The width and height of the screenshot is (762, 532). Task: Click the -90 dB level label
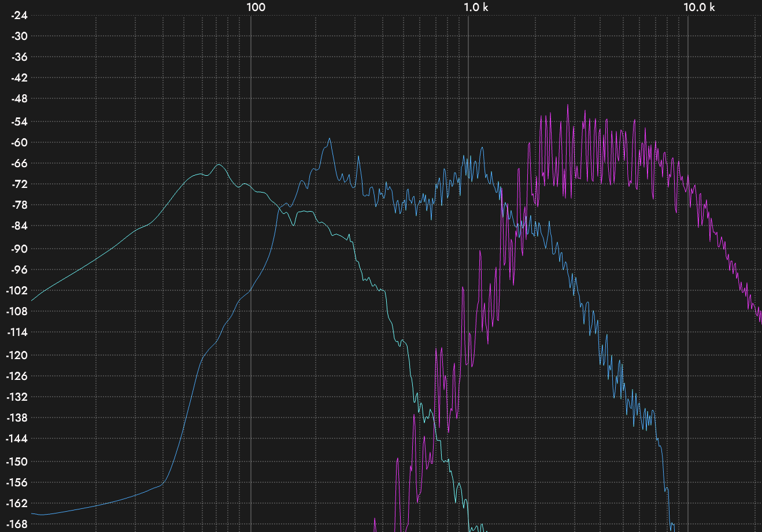(19, 249)
